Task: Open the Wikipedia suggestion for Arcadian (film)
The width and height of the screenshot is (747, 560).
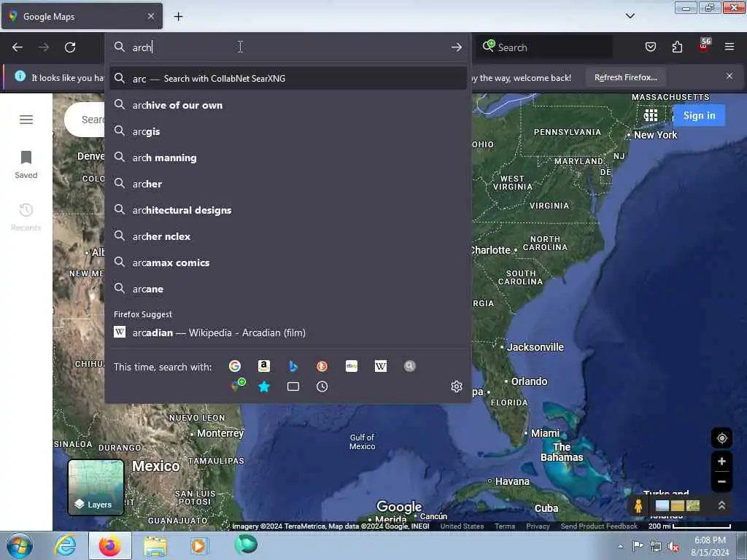Action: [287, 332]
